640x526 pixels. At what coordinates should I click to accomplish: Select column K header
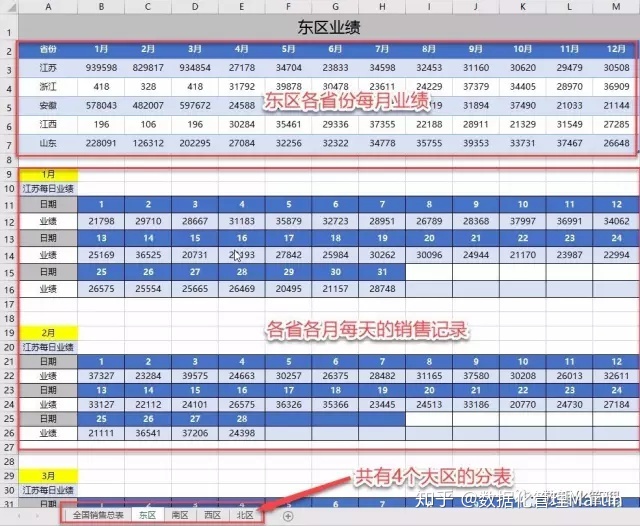[x=523, y=7]
